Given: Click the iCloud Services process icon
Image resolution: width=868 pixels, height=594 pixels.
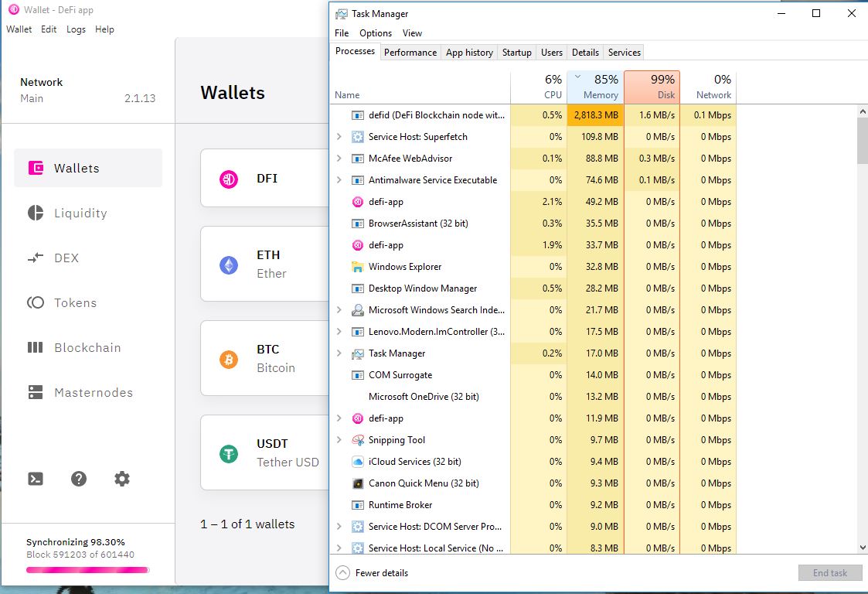Looking at the screenshot, I should point(358,462).
